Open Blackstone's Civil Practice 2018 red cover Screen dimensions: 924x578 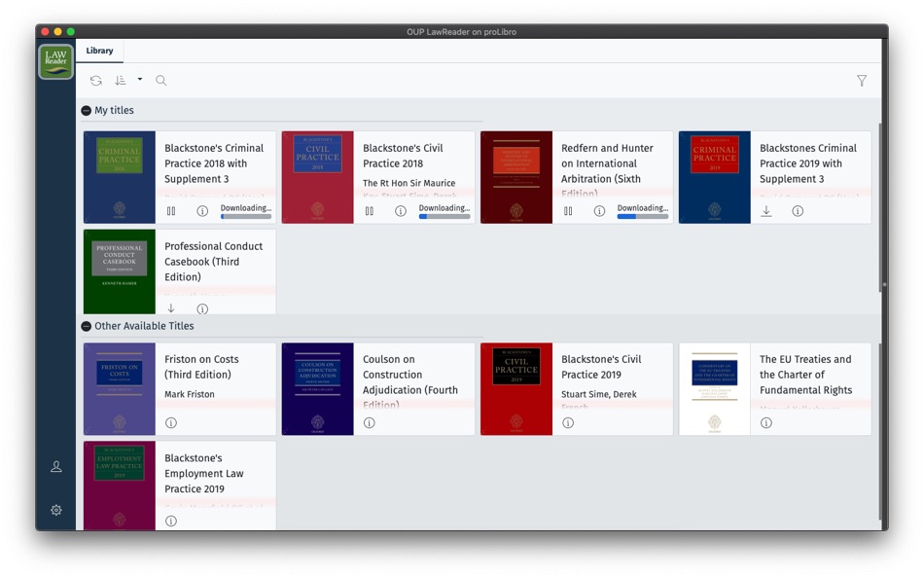(x=318, y=177)
